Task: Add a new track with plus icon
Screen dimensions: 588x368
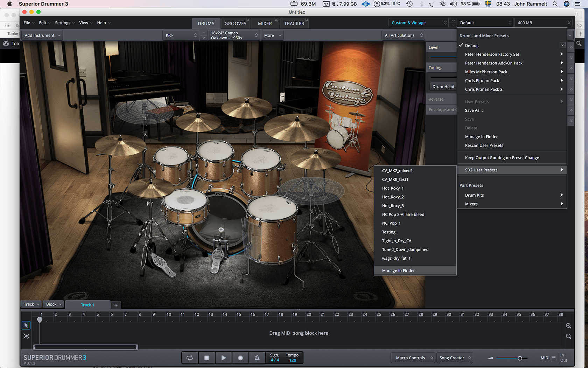Action: (x=116, y=305)
